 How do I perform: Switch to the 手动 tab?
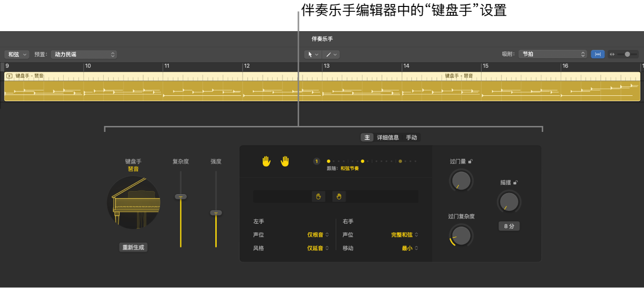[x=412, y=137]
